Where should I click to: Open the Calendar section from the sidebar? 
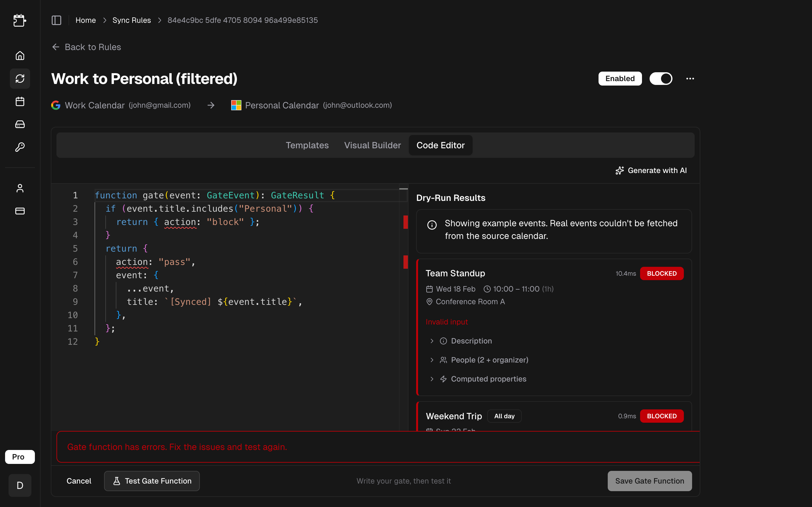tap(20, 101)
